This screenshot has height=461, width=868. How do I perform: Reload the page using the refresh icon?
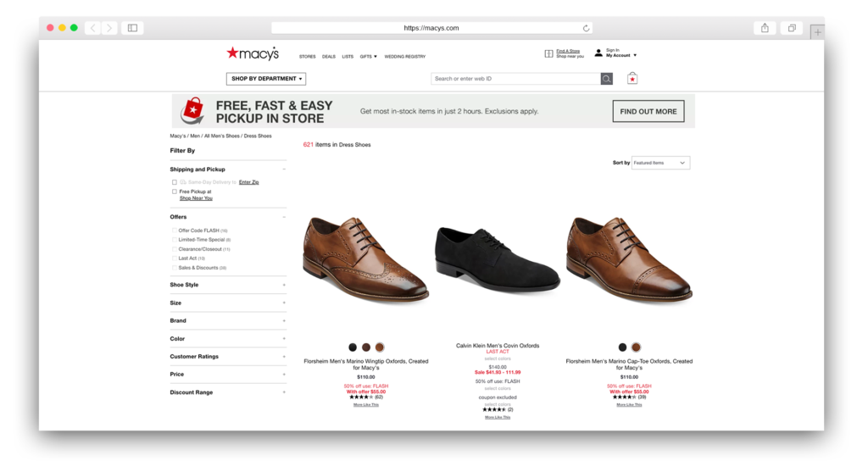(586, 28)
